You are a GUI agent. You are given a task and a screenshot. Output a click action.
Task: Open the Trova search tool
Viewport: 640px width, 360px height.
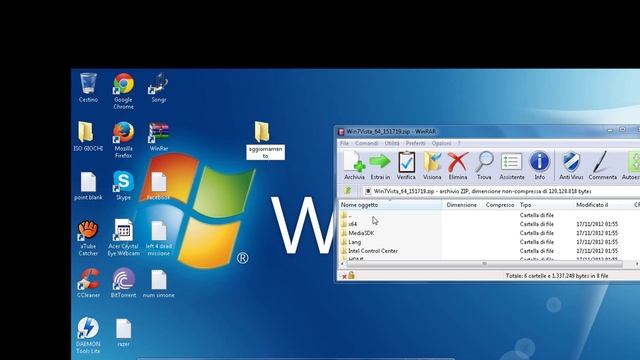coord(484,165)
